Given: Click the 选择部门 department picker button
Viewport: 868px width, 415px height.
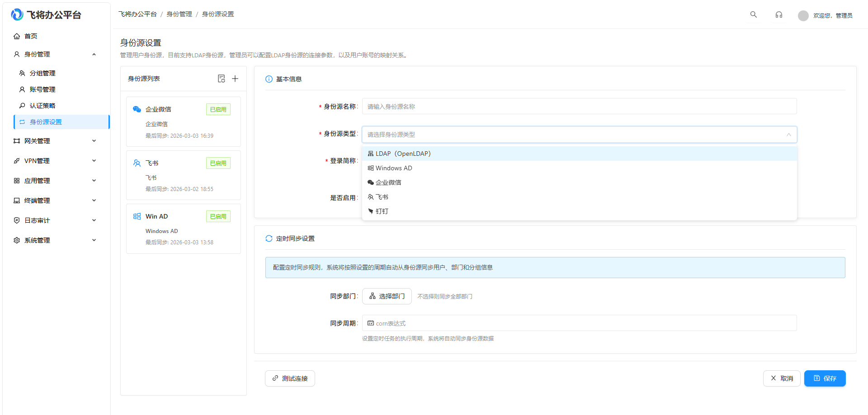Looking at the screenshot, I should tap(387, 296).
